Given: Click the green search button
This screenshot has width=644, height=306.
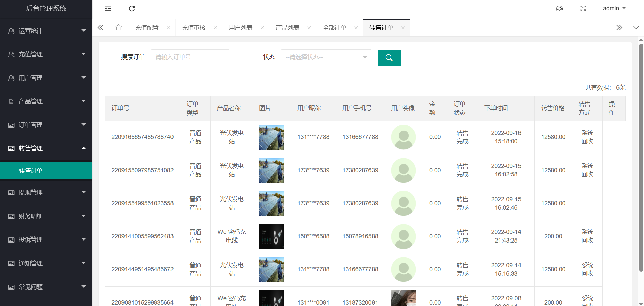Looking at the screenshot, I should pyautogui.click(x=389, y=58).
